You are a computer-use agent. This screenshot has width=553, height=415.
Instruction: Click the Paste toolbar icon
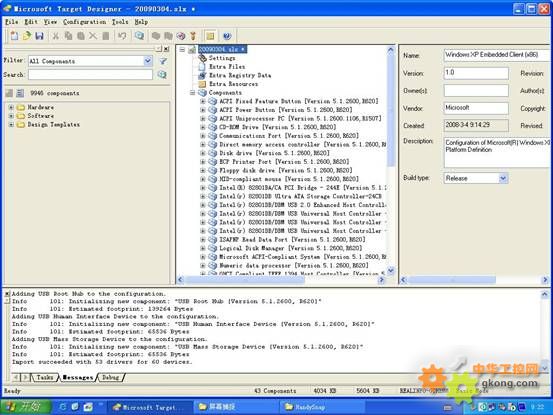[x=81, y=36]
